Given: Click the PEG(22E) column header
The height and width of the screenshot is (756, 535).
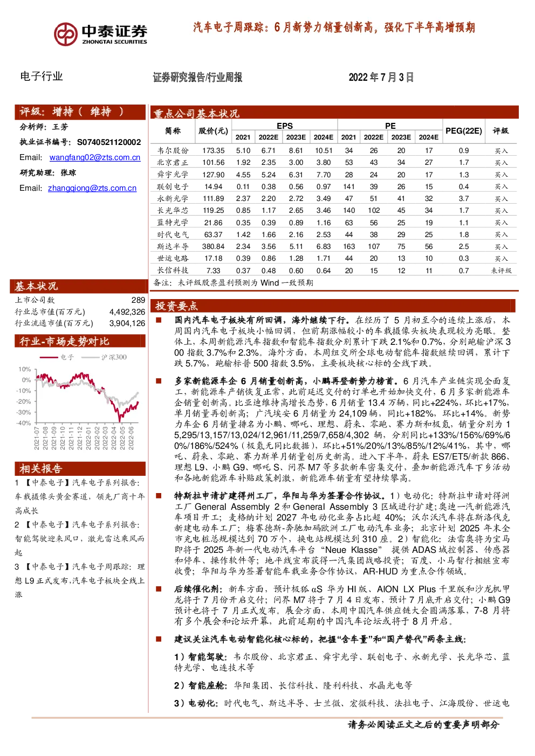Looking at the screenshot, I should [464, 131].
